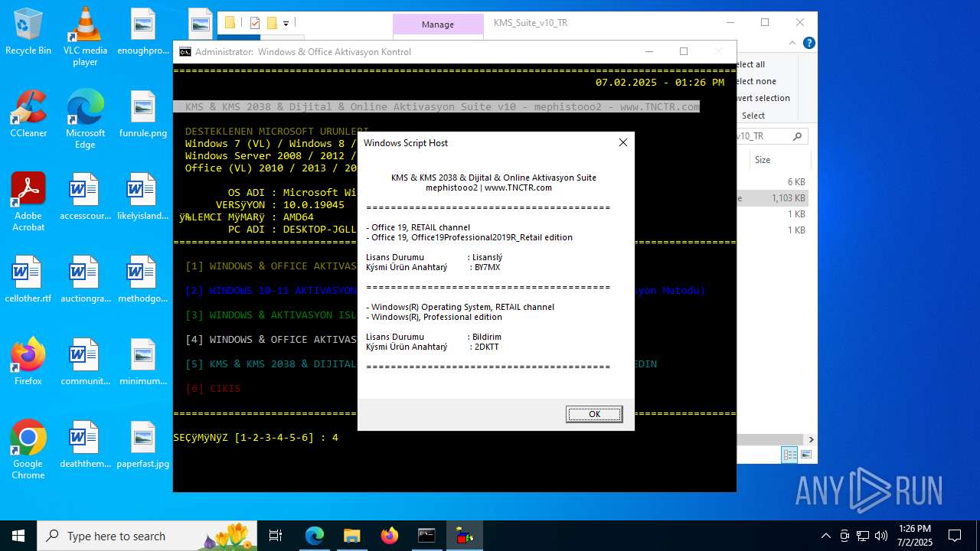This screenshot has width=980, height=551.
Task: Select the accesscour... Word document
Action: [x=85, y=197]
